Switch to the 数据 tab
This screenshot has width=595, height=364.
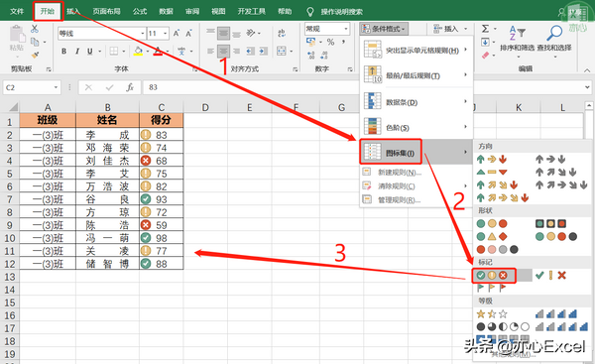(x=166, y=11)
